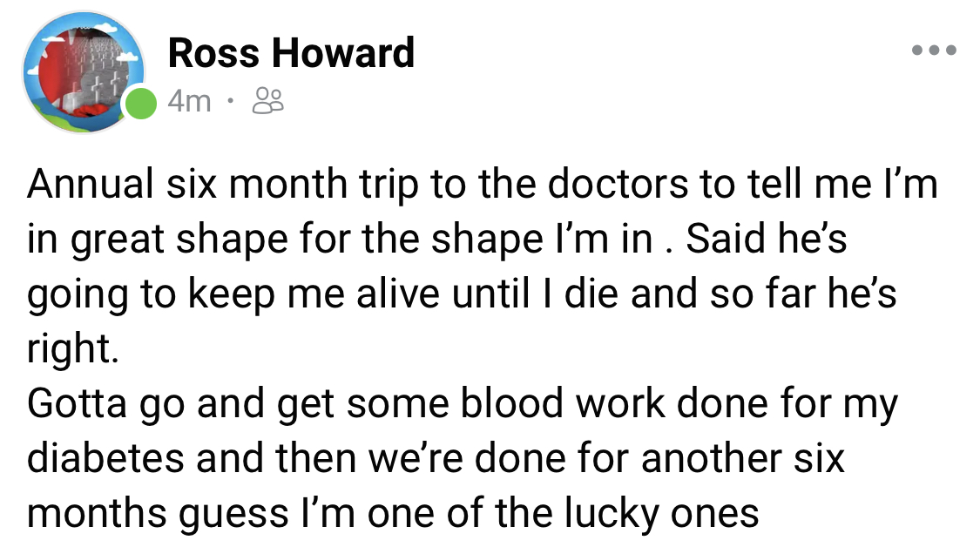Click the line starting "months guess I'm"
Viewport: 980px width, 547px height.
coord(392,513)
